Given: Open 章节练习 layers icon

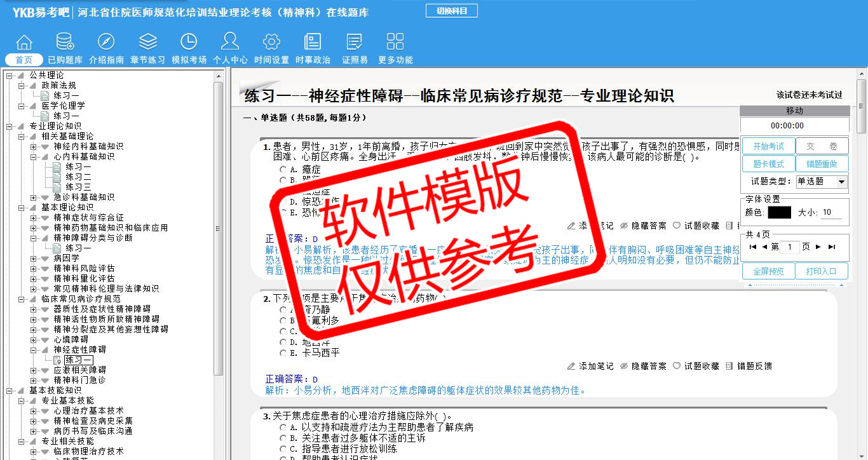Looking at the screenshot, I should [x=147, y=43].
